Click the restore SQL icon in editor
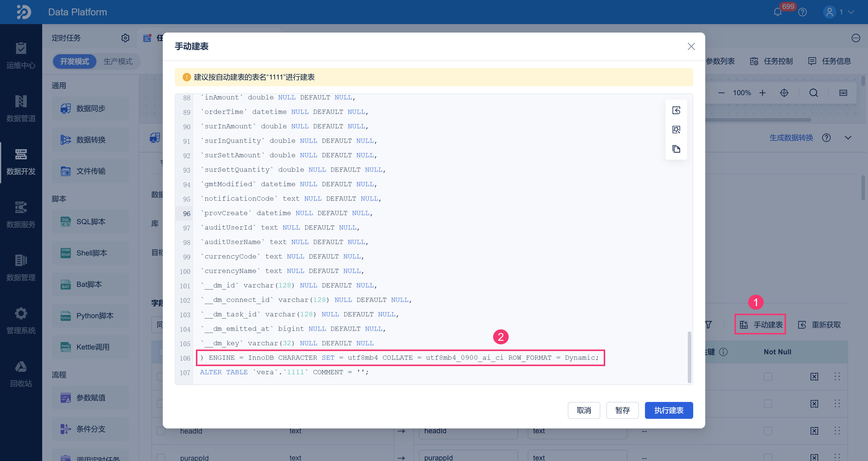 pyautogui.click(x=676, y=110)
